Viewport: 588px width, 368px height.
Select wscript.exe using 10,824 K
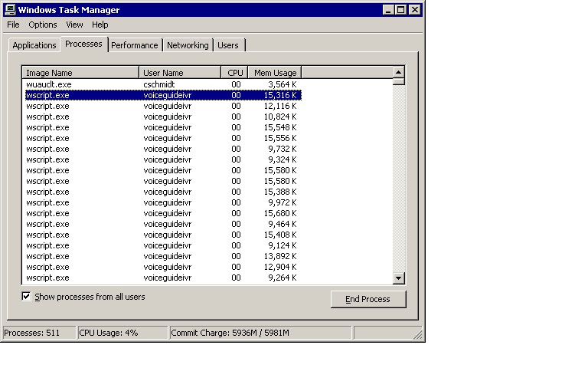(163, 117)
